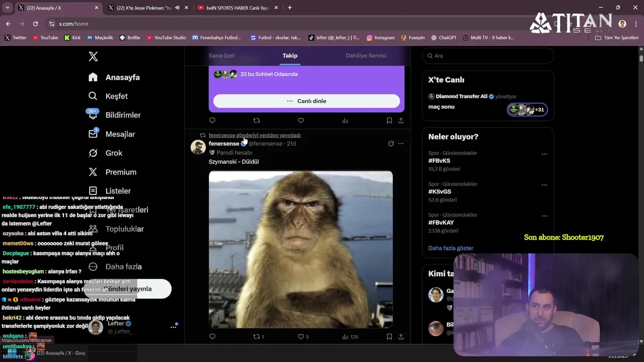Click the X logo in sidebar
644x362 pixels.
point(93,56)
